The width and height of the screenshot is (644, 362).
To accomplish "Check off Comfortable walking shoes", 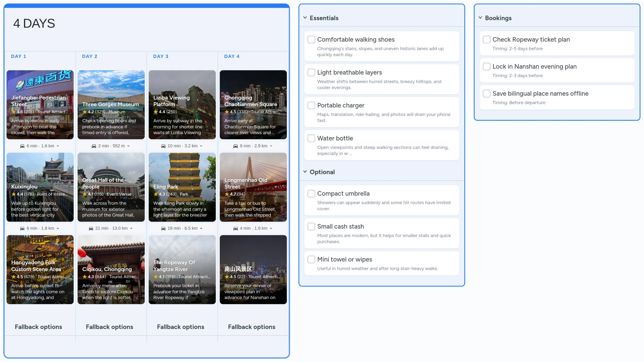I will 311,39.
